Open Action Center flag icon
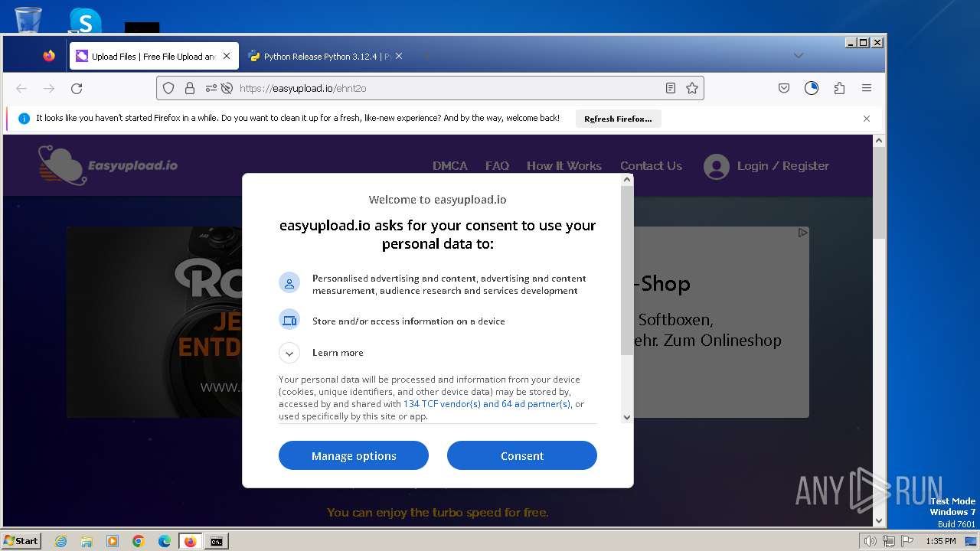The height and width of the screenshot is (551, 980). (x=907, y=541)
